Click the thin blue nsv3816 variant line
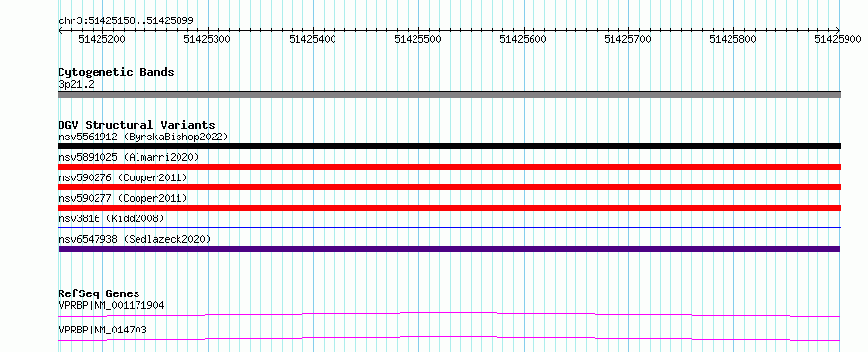Screen dimensions: 868x352 (x=450, y=227)
